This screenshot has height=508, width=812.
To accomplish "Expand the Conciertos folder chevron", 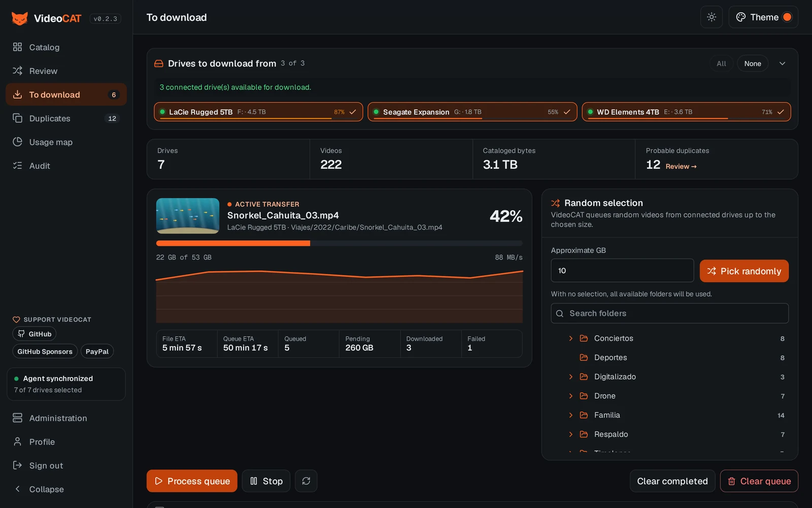I will [x=570, y=338].
